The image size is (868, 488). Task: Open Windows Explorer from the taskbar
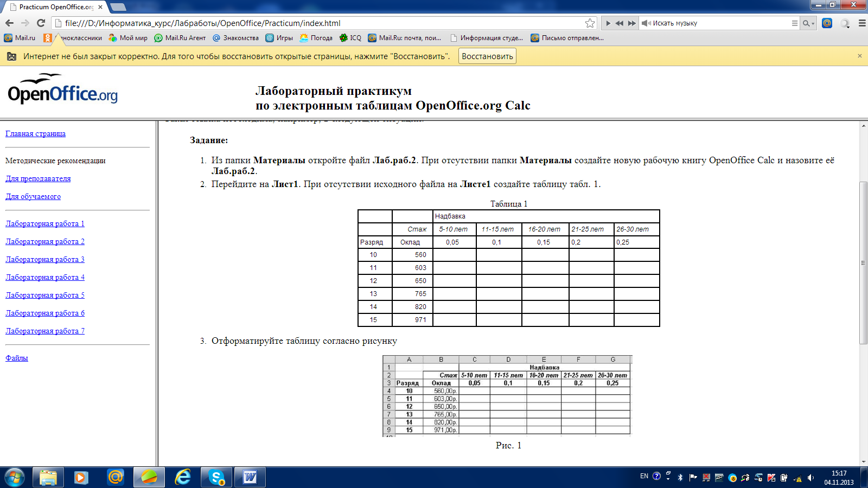48,477
